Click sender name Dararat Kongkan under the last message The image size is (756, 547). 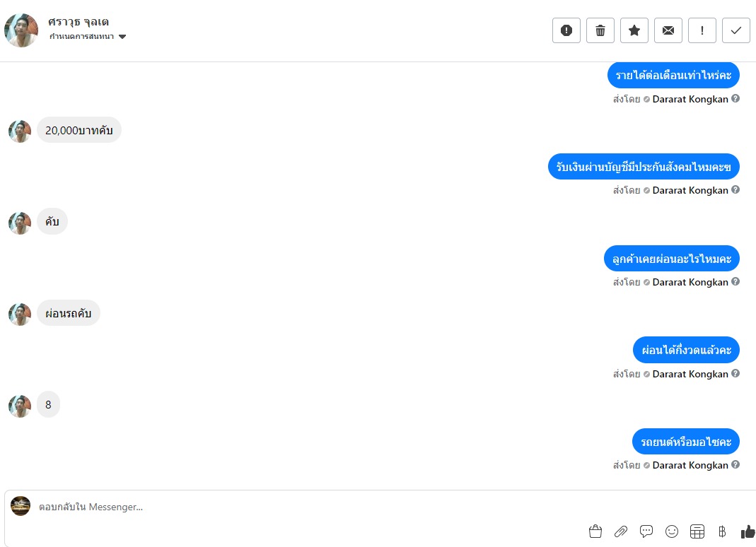[x=690, y=465]
